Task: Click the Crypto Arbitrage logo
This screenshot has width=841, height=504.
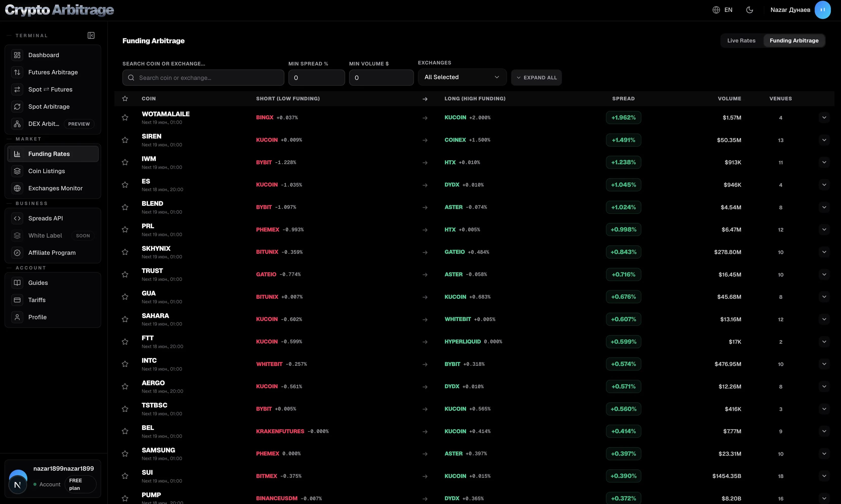Action: pyautogui.click(x=59, y=10)
